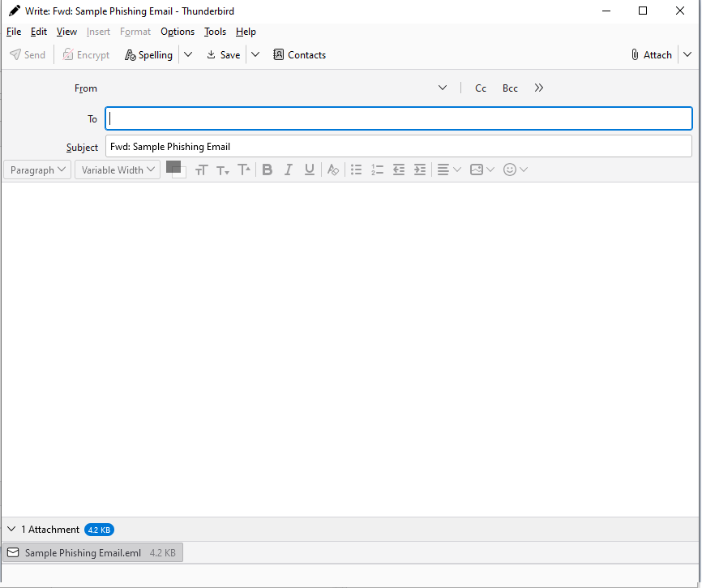Apply italic formatting to the message text
Screen dimensions: 702x588
(x=288, y=170)
